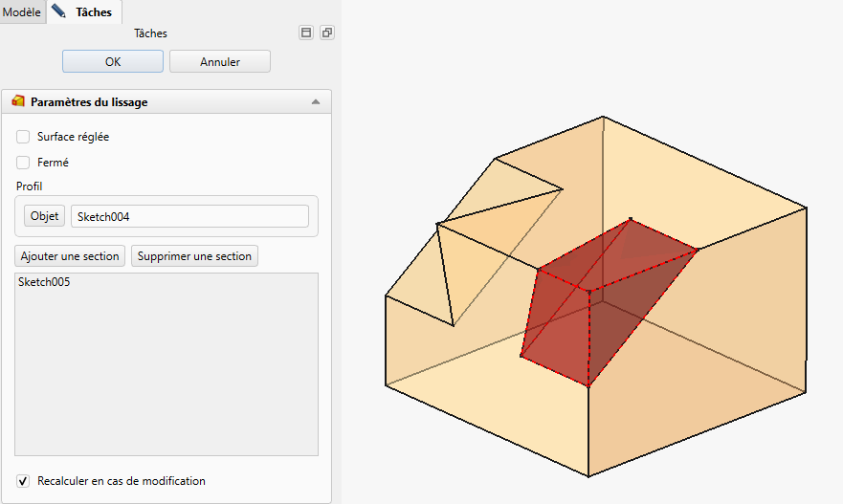Enable the Surface réglée checkbox
The height and width of the screenshot is (504, 843).
pyautogui.click(x=23, y=137)
